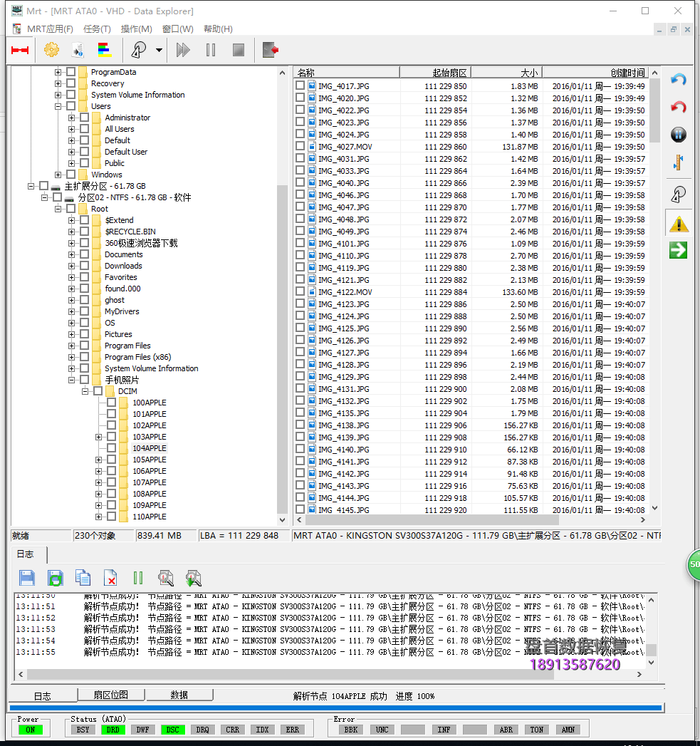This screenshot has width=700, height=746.
Task: Click the find-next log icon with green arrow
Action: click(194, 578)
